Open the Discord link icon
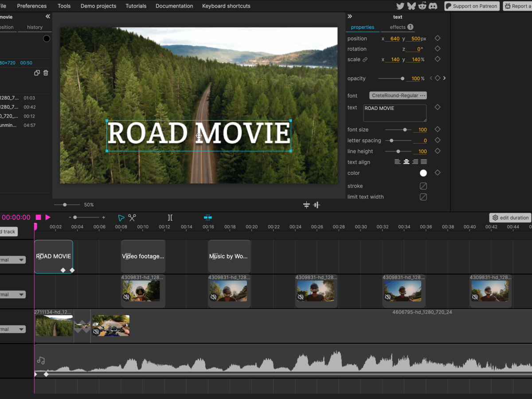 point(433,6)
